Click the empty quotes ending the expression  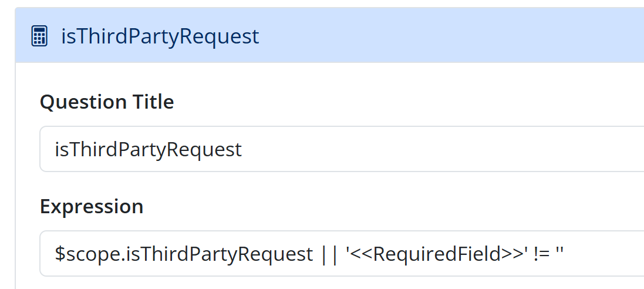[x=559, y=254]
